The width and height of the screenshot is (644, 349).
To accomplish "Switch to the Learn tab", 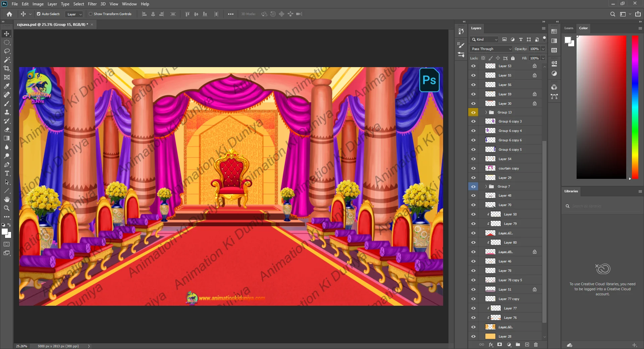I will [569, 28].
